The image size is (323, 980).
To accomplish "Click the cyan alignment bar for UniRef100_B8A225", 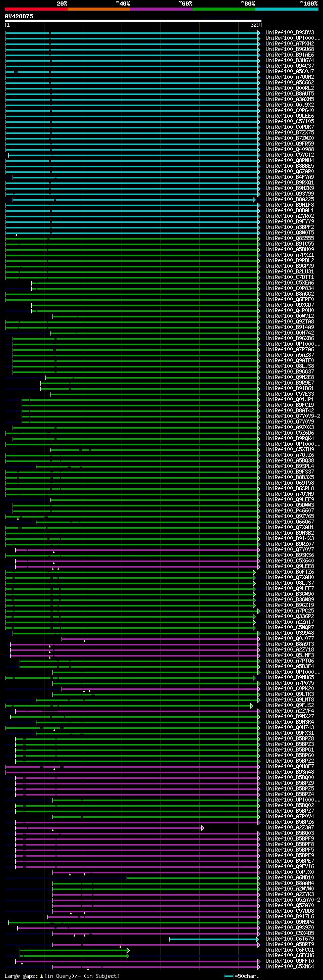I will (x=134, y=200).
